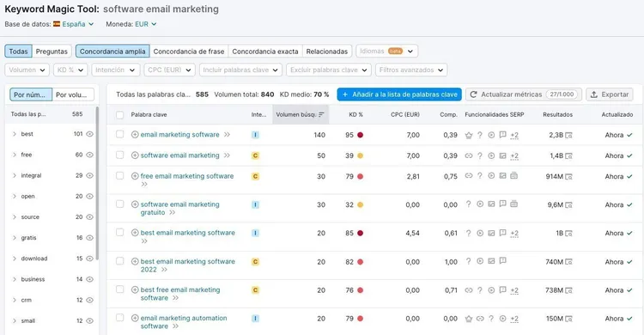Expand the download keyword group
This screenshot has height=335, width=644.
point(15,259)
